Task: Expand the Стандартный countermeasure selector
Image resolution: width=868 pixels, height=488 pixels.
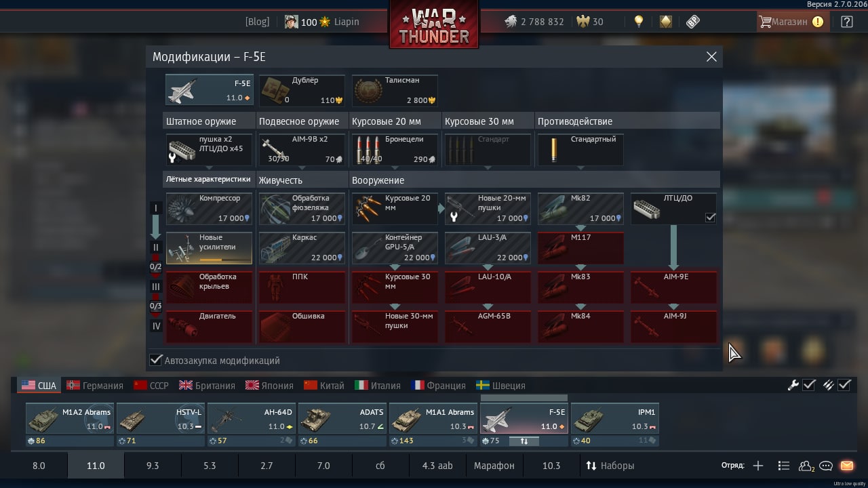Action: pos(580,150)
